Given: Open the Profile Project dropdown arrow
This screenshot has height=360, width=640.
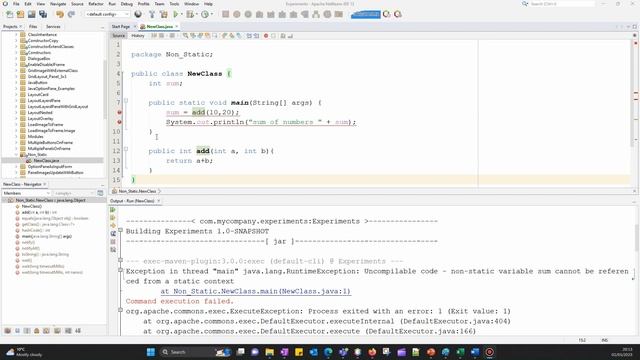Looking at the screenshot, I should tap(212, 14).
